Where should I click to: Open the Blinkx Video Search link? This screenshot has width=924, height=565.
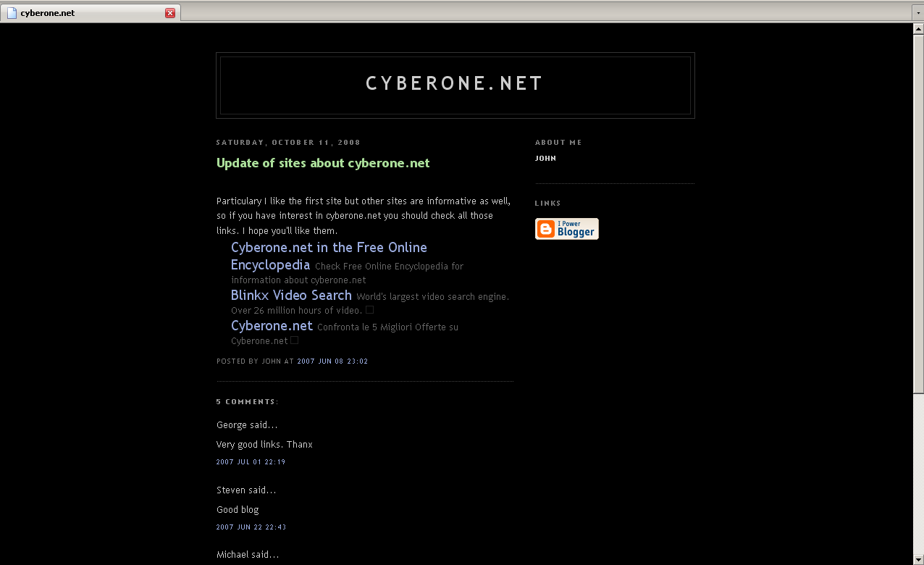tap(291, 296)
